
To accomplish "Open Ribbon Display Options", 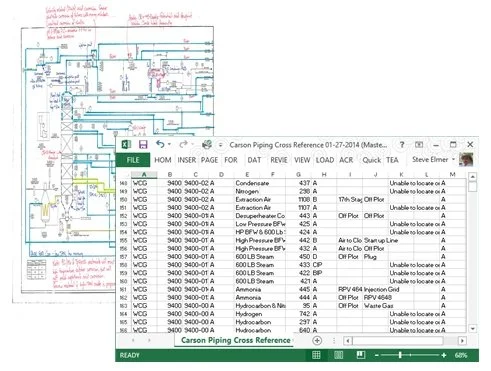I will point(419,145).
